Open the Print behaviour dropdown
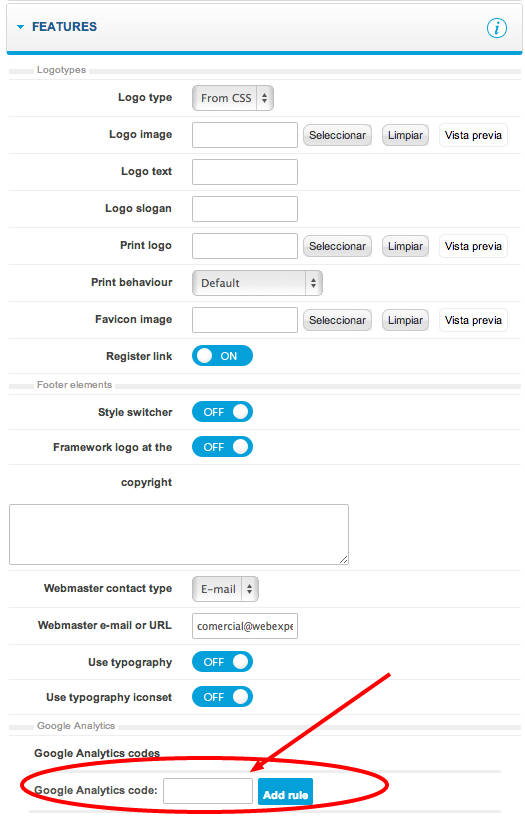The image size is (525, 816). click(x=257, y=283)
